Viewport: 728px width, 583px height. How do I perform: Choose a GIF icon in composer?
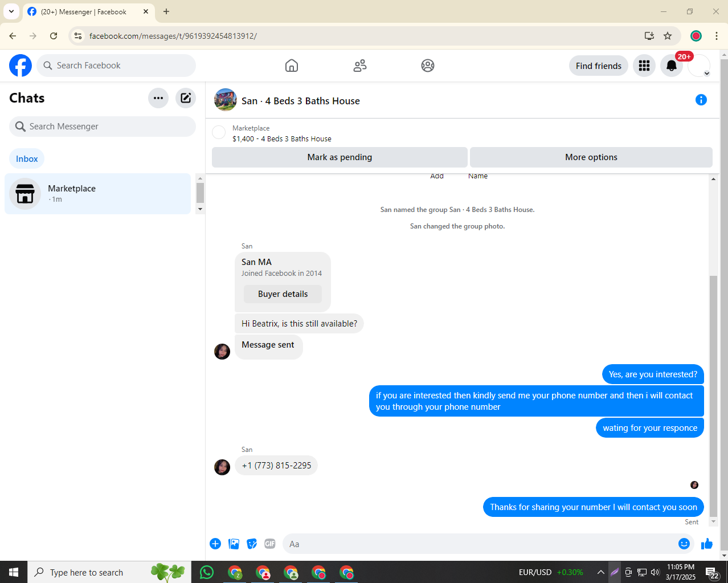270,544
